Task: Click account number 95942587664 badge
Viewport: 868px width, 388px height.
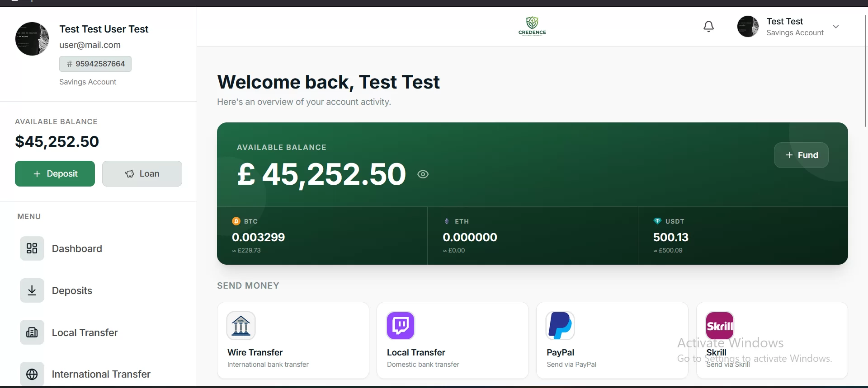Action: click(95, 64)
